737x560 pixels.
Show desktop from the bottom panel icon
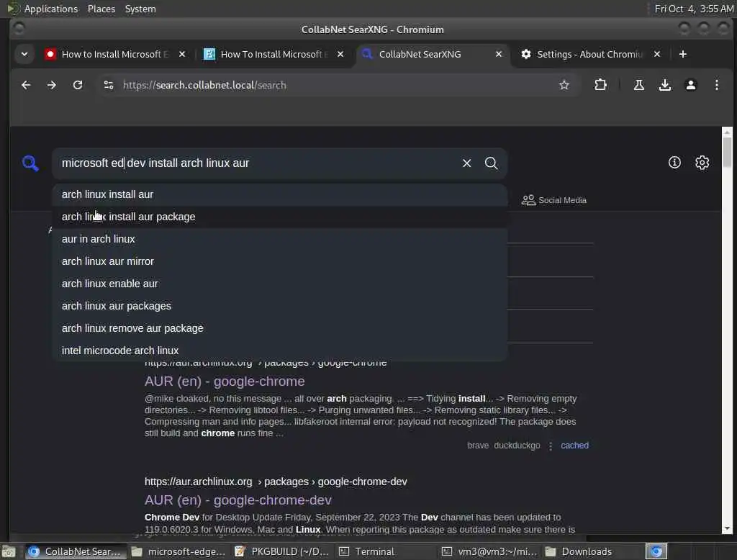pyautogui.click(x=9, y=551)
